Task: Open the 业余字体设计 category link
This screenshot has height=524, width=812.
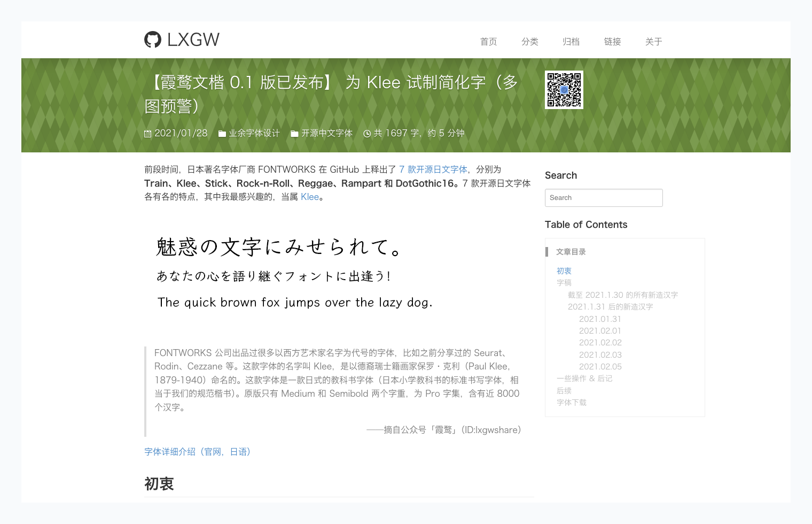Action: pos(254,133)
